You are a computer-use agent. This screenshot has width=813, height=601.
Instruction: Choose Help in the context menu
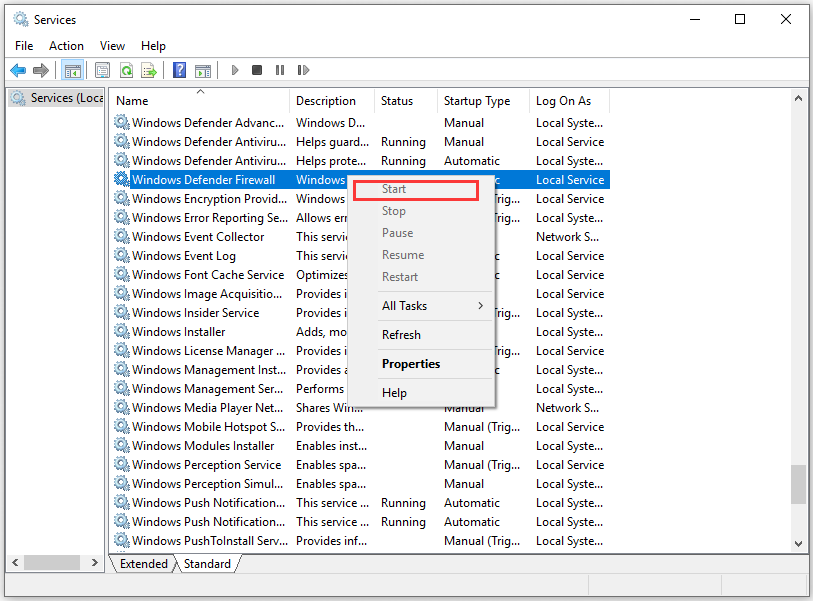pos(421,393)
